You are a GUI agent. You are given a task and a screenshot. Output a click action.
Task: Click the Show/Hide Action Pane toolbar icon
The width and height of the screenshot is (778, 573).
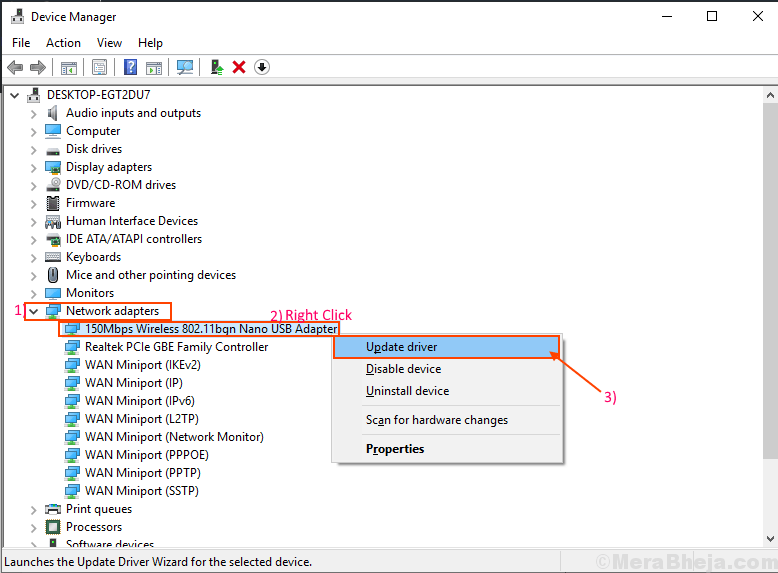(154, 67)
